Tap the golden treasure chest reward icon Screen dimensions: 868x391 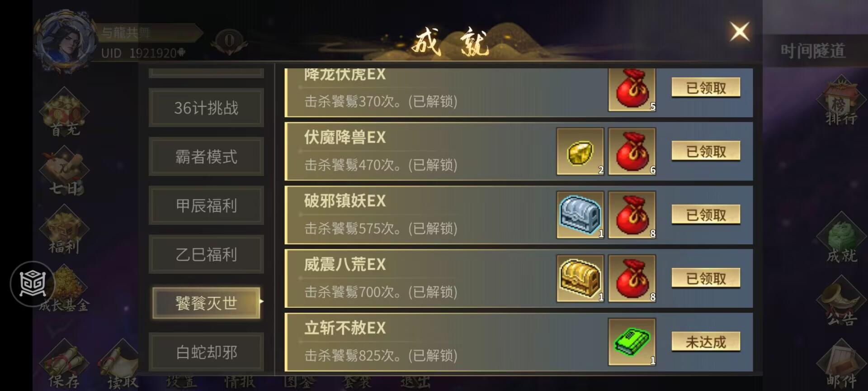pos(580,278)
